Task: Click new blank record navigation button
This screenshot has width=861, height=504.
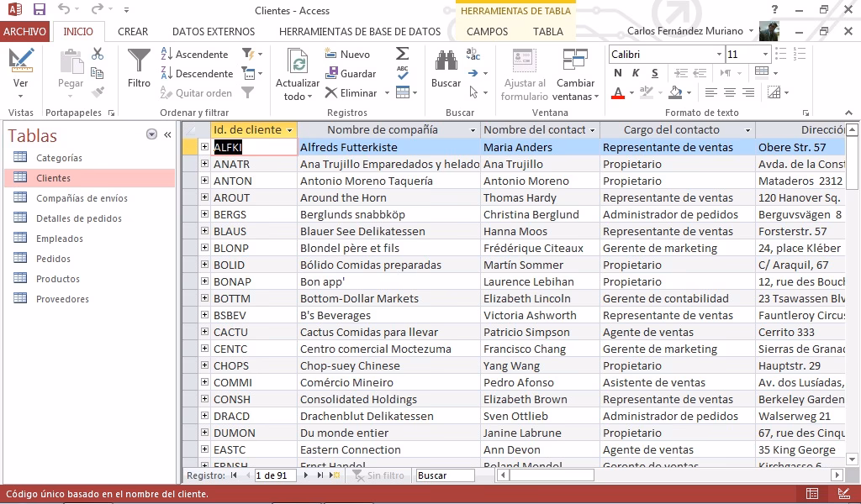Action: click(x=334, y=475)
